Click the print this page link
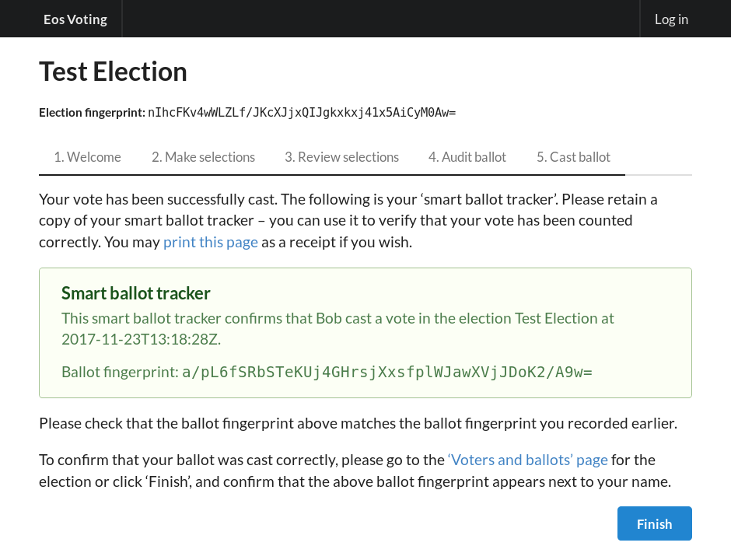 coord(210,243)
